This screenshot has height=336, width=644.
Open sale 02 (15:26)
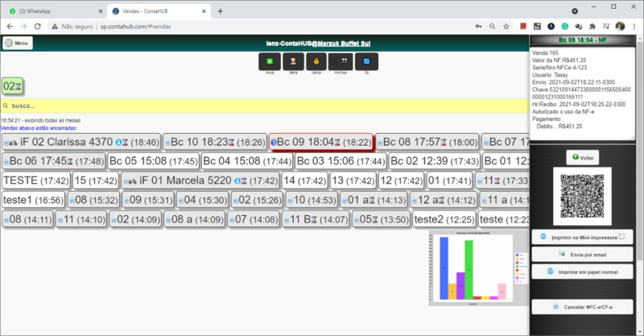[257, 200]
